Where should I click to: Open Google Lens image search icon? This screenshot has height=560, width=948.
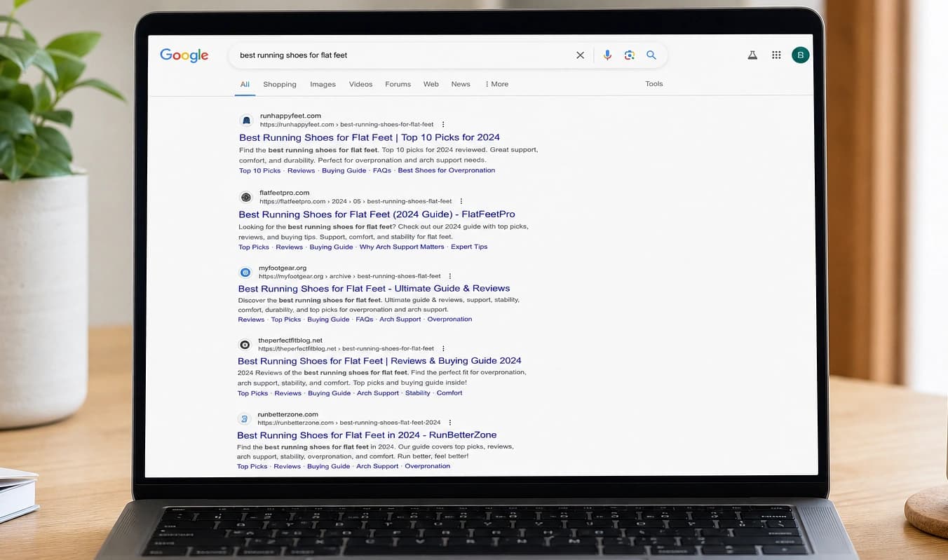point(629,55)
